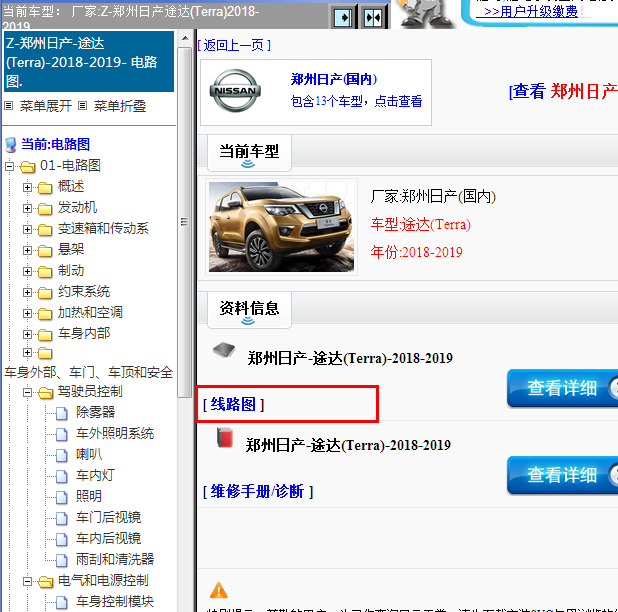618x612 pixels.
Task: Click the 电气和电源控制 open folder icon
Action: pos(46,582)
